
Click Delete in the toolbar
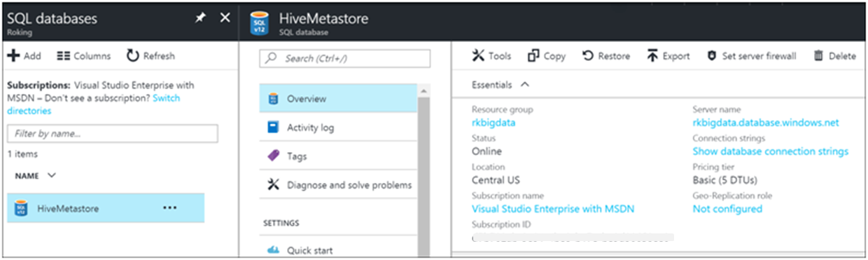point(834,56)
